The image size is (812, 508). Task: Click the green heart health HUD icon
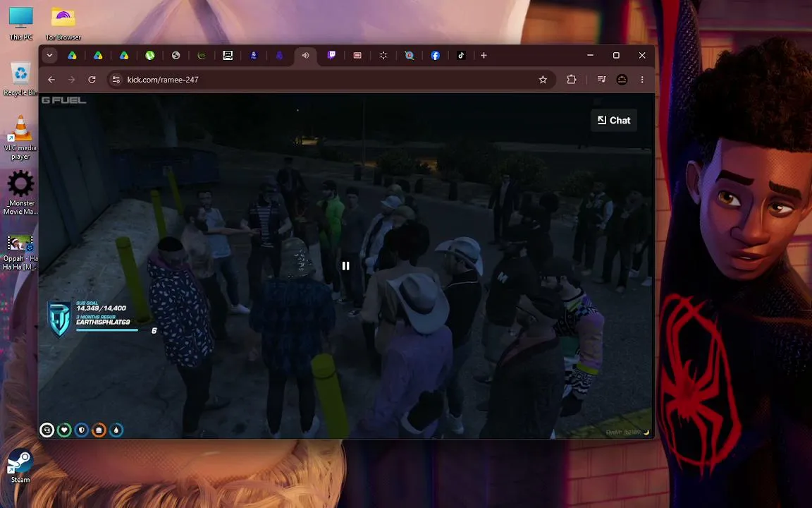pos(64,430)
